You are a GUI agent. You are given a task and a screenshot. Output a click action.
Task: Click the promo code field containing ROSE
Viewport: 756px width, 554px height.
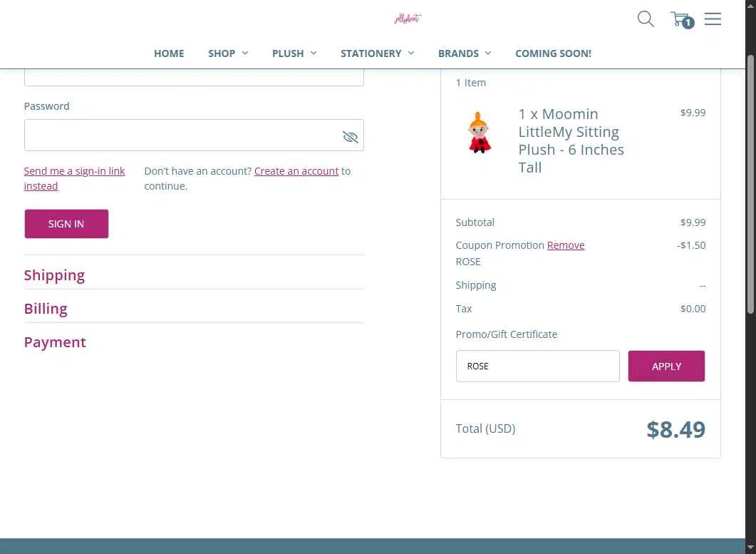pyautogui.click(x=537, y=366)
